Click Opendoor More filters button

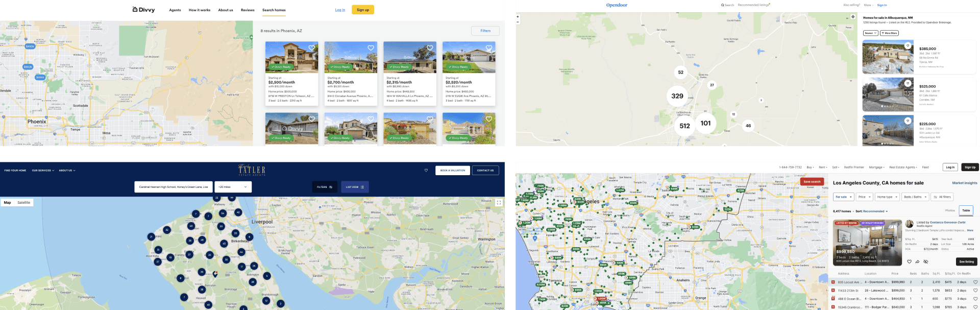tap(889, 33)
